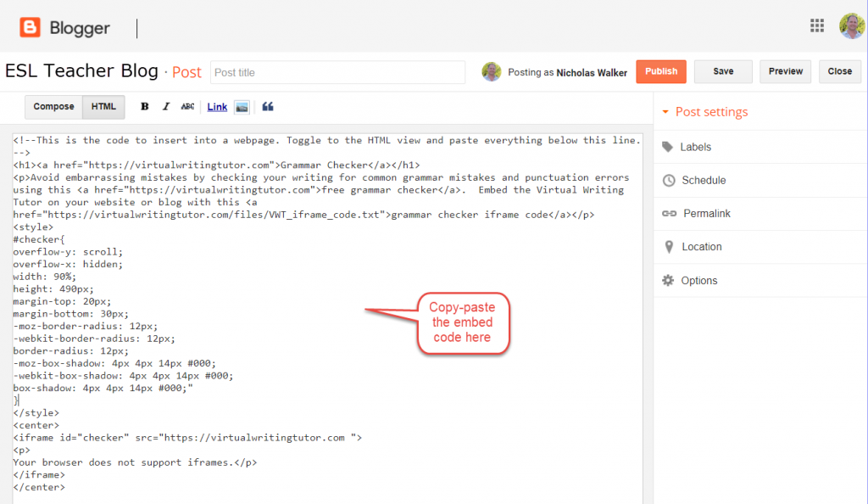
Task: Toggle bold formatting in the editor toolbar
Action: click(144, 106)
